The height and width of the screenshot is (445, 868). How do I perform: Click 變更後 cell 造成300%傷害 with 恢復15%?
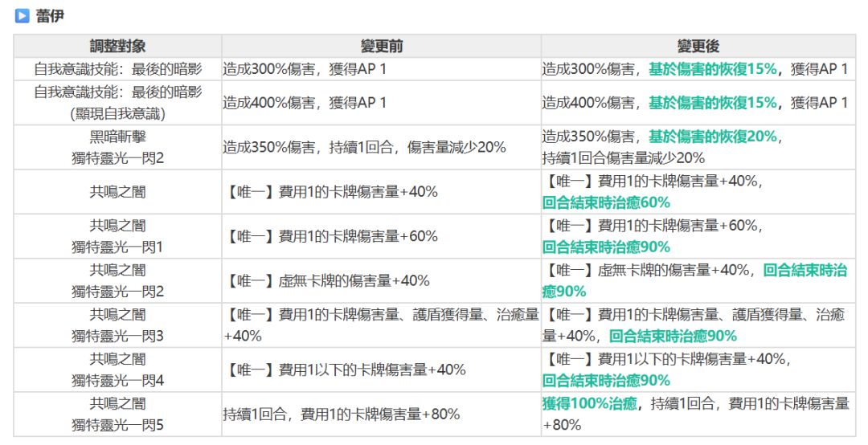(698, 69)
